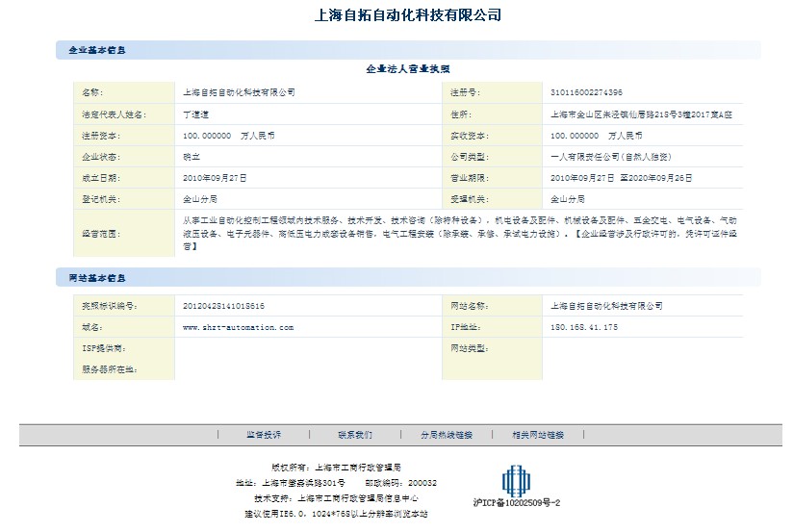Click the ISP提供商 label
793x532 pixels.
104,348
